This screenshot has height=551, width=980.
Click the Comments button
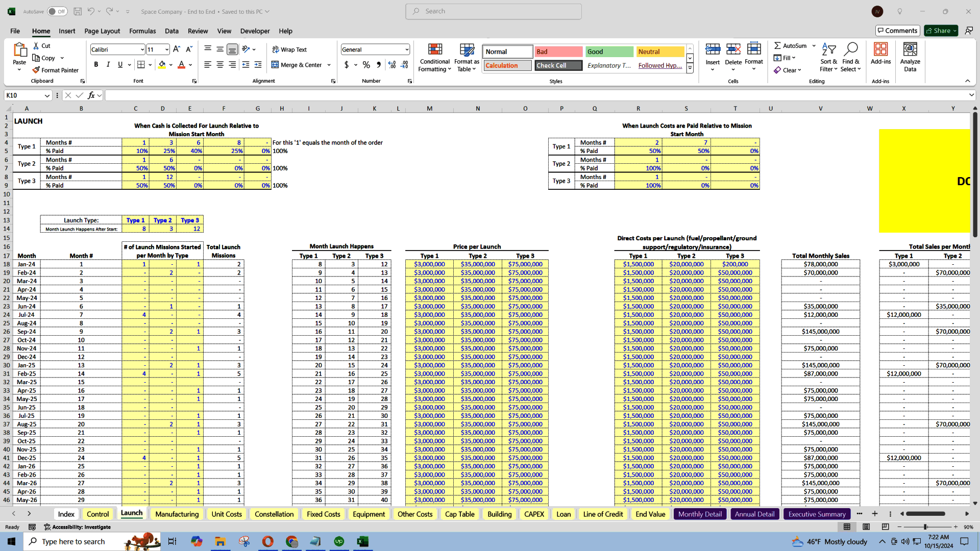coord(897,31)
